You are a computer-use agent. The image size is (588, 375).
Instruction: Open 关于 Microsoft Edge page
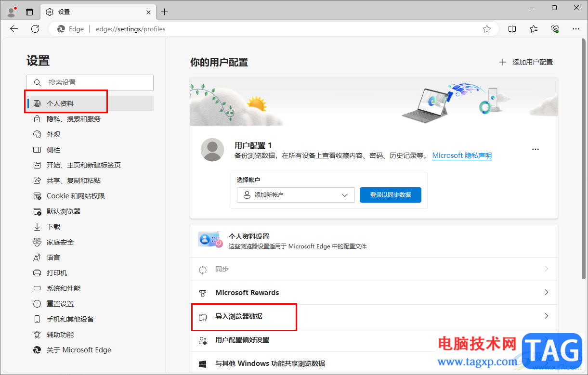[x=78, y=350]
